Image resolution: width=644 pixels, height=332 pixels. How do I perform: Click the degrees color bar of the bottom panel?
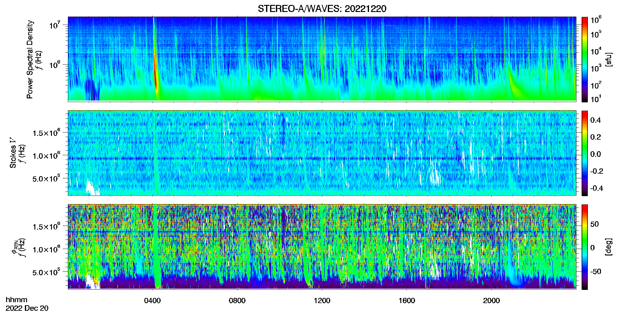coord(584,247)
